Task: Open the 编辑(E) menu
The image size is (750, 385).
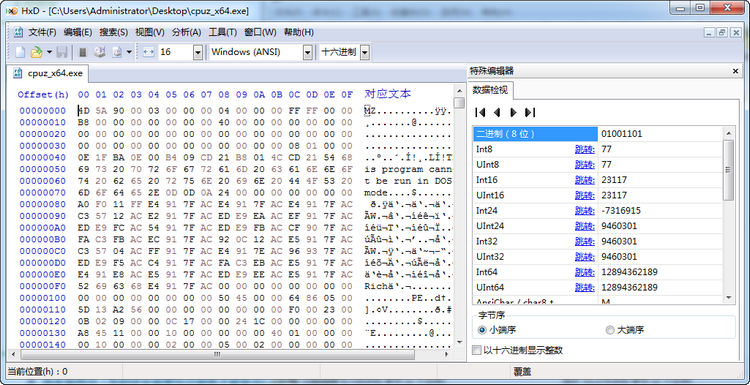Action: (x=78, y=33)
